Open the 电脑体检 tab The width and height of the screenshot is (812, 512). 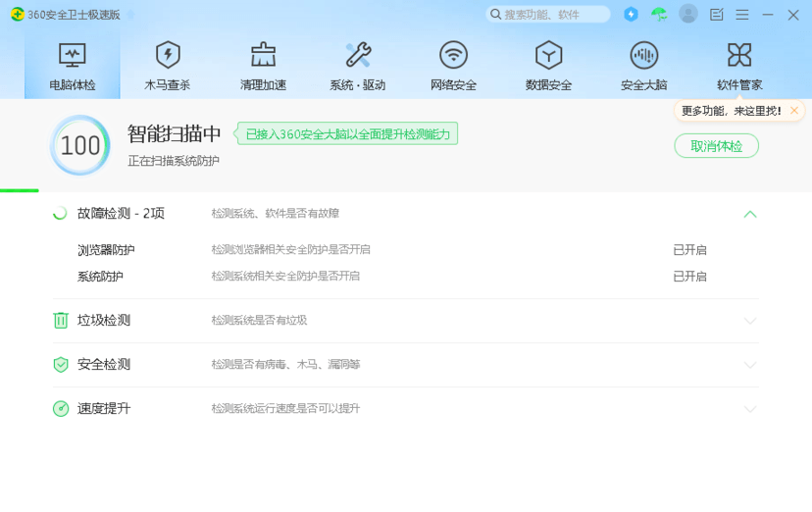click(x=72, y=66)
